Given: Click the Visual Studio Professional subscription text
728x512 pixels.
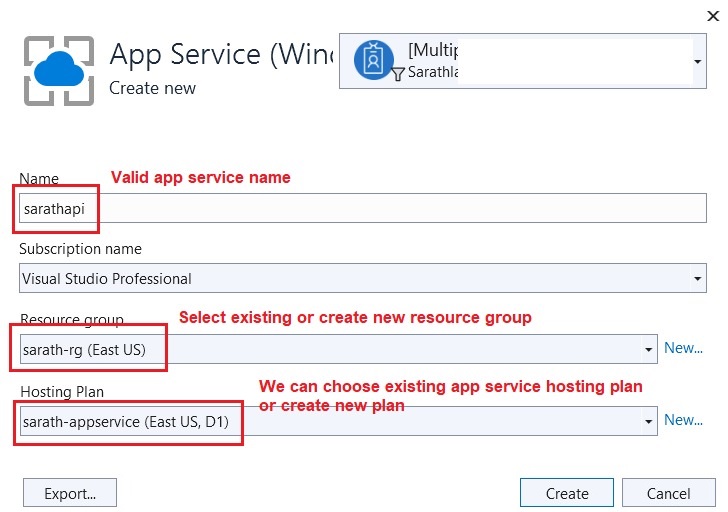Looking at the screenshot, I should 107,279.
